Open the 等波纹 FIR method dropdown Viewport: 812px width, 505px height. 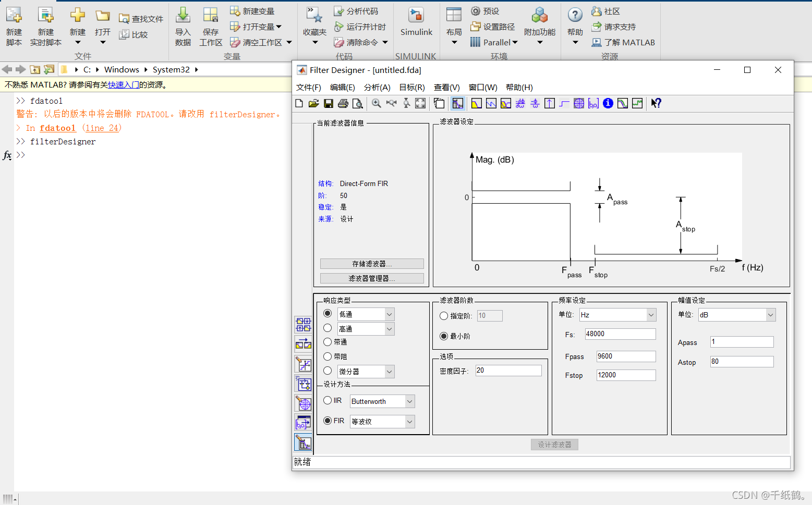pos(410,422)
